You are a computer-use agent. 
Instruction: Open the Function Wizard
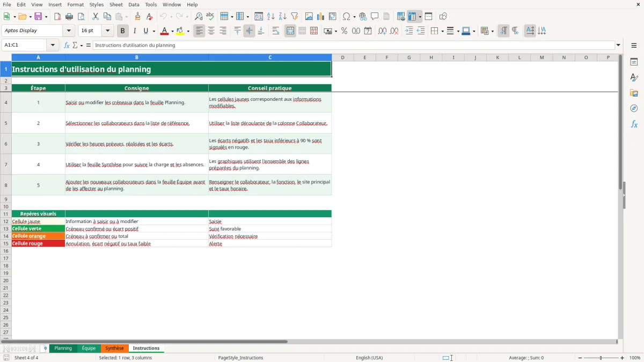pyautogui.click(x=67, y=45)
